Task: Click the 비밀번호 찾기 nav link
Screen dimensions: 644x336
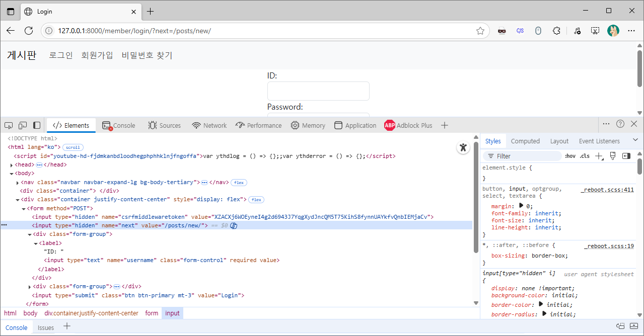Action: (x=147, y=55)
